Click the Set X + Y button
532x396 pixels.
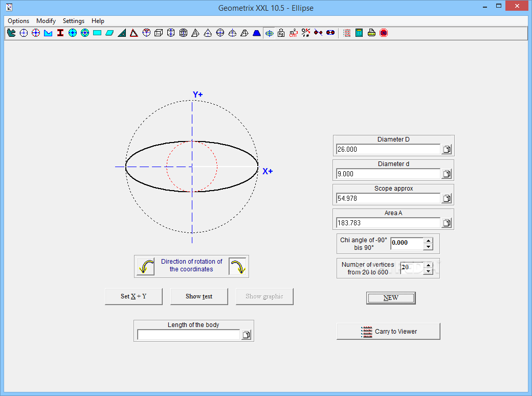(134, 296)
